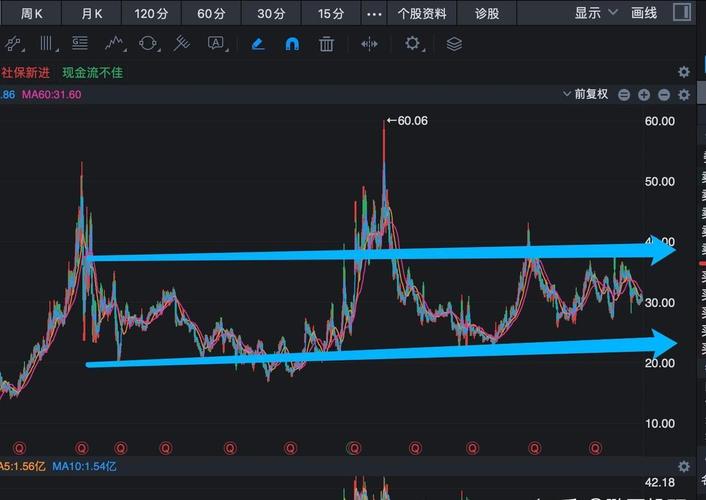Open moving average settings gear
This screenshot has width=706, height=500.
pyautogui.click(x=684, y=95)
